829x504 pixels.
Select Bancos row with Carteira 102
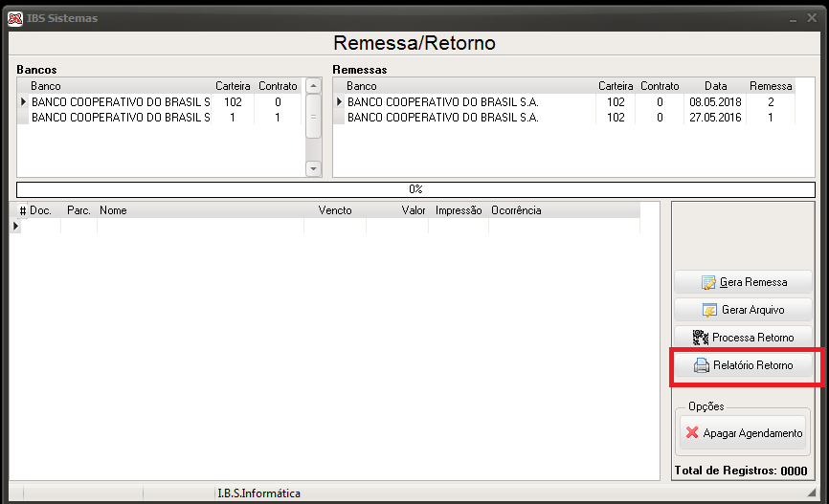161,102
